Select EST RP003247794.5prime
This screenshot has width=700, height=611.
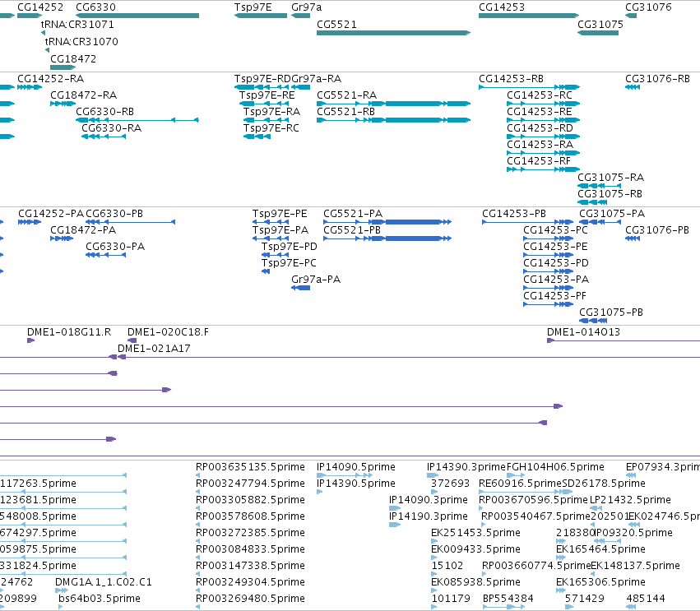(250, 484)
